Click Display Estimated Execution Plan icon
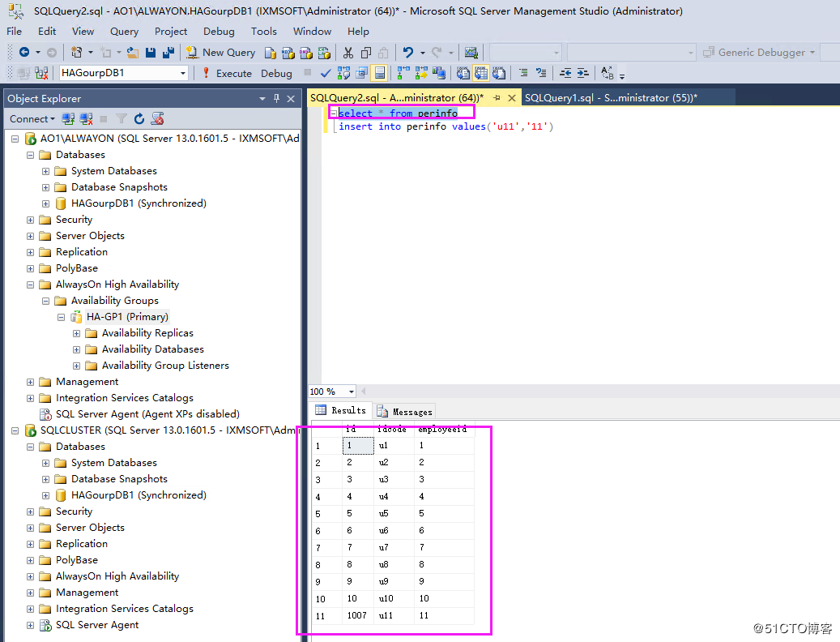This screenshot has height=642, width=840. (x=343, y=73)
